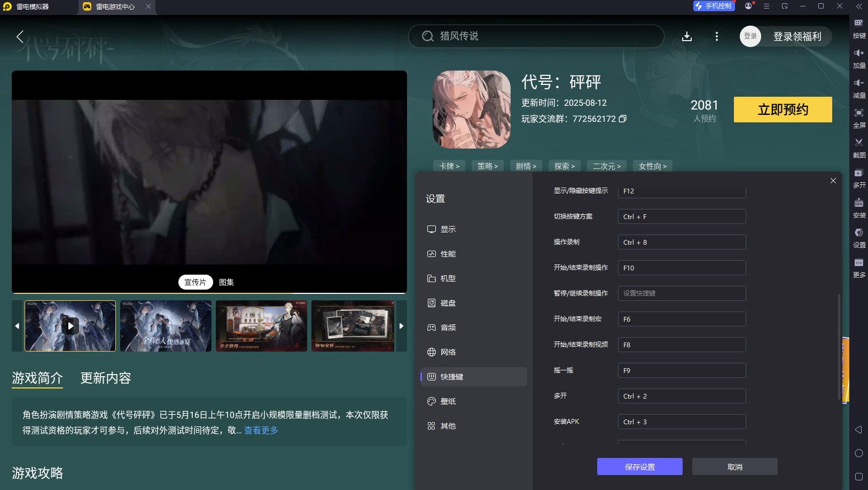The image size is (868, 490).
Task: Open the 查看更多 link in description
Action: pos(261,430)
